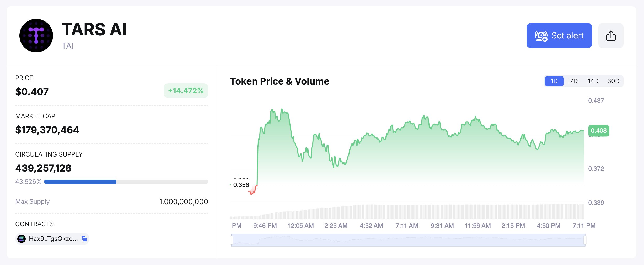Click the Solana chain icon in contracts
This screenshot has width=644, height=265.
click(22, 239)
